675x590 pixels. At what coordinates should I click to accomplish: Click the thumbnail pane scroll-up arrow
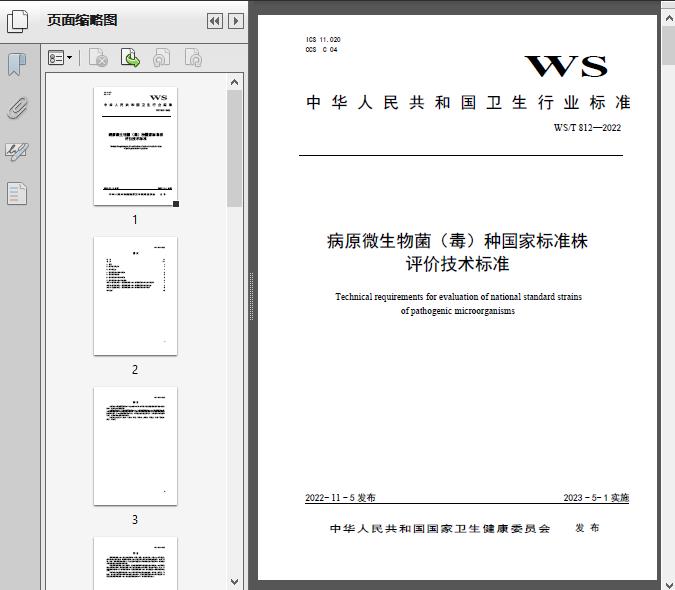click(x=235, y=82)
